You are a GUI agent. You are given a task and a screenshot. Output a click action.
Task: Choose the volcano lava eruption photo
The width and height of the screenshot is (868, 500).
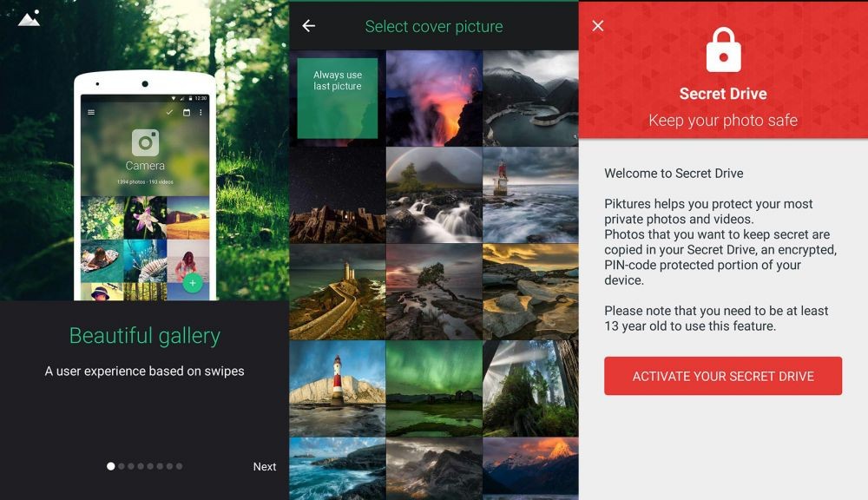(434, 98)
